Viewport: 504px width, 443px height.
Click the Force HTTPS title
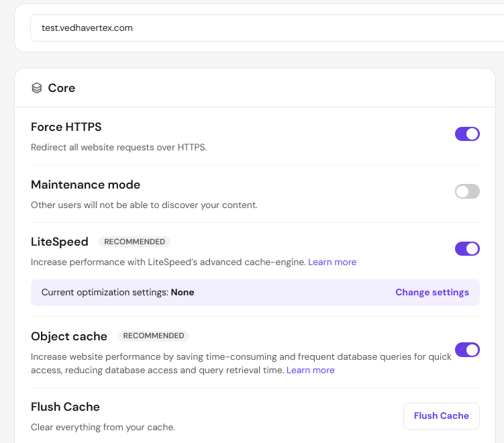click(66, 127)
